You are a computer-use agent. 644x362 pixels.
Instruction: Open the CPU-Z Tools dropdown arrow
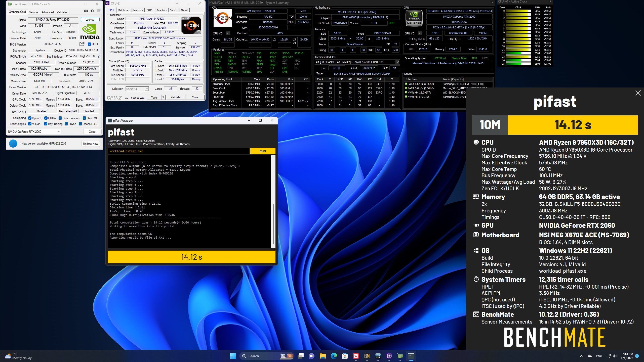(x=163, y=97)
